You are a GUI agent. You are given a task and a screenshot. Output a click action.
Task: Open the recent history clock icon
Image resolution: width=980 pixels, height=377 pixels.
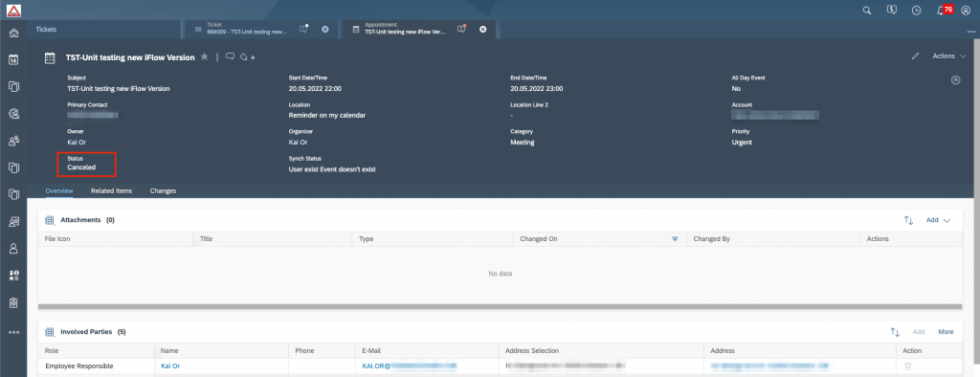(x=916, y=10)
